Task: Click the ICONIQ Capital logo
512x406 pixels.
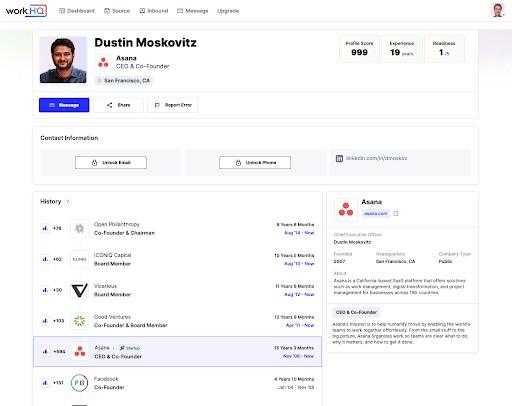Action: 79,259
